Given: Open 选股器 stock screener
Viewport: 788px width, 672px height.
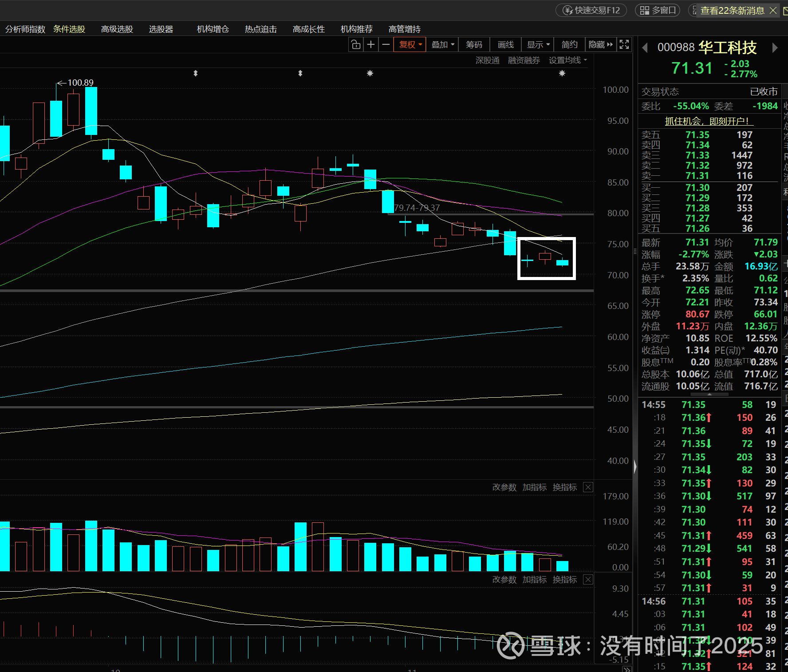Looking at the screenshot, I should [x=161, y=29].
